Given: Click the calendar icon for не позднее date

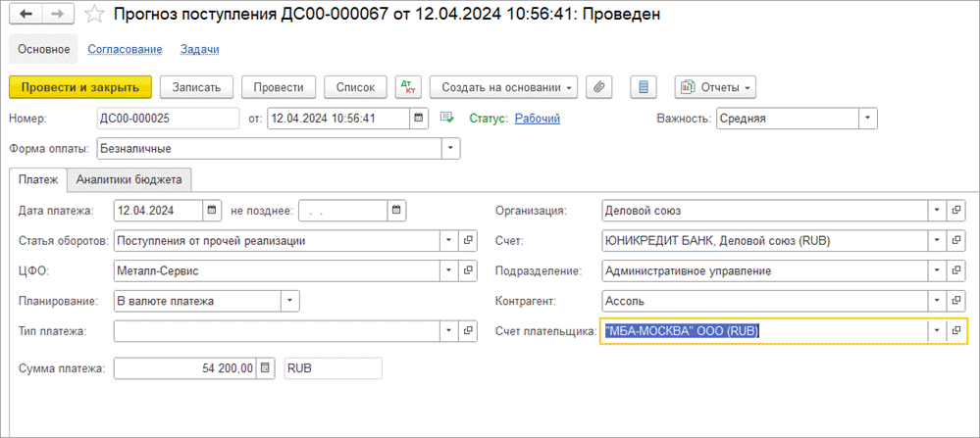Looking at the screenshot, I should pos(395,210).
